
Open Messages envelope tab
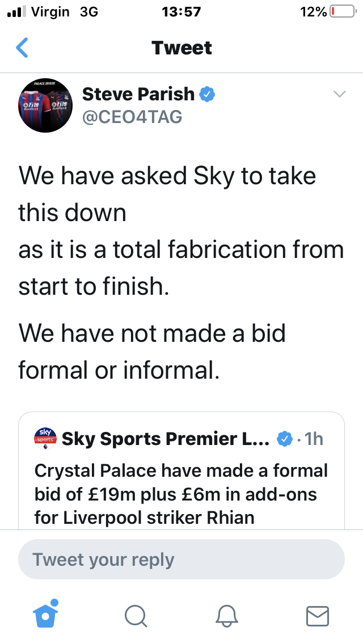[318, 616]
